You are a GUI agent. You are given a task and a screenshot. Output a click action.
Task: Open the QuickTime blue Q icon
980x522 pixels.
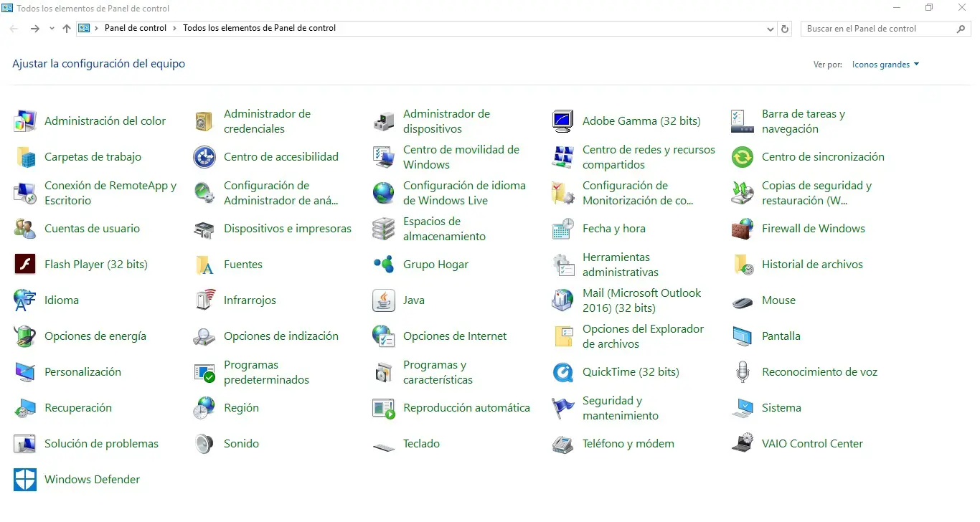(x=563, y=372)
